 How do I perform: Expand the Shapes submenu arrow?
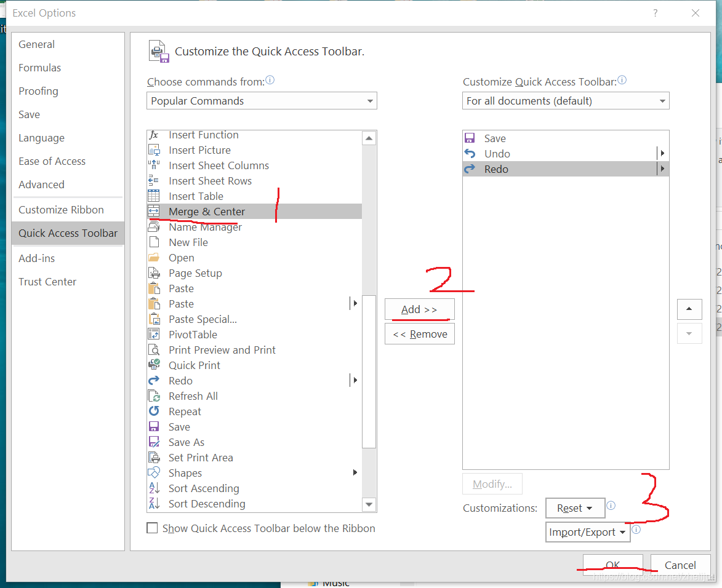[x=355, y=472]
